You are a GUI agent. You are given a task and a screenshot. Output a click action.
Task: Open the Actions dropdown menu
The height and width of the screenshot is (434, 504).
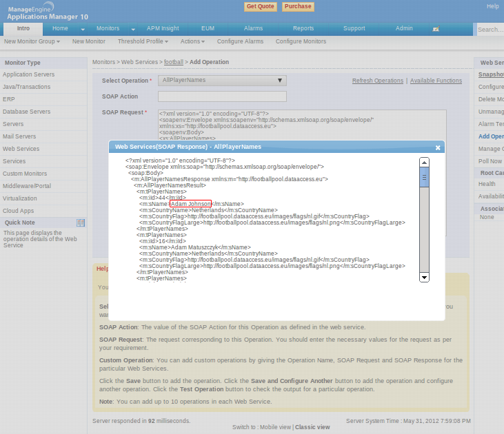coord(192,41)
